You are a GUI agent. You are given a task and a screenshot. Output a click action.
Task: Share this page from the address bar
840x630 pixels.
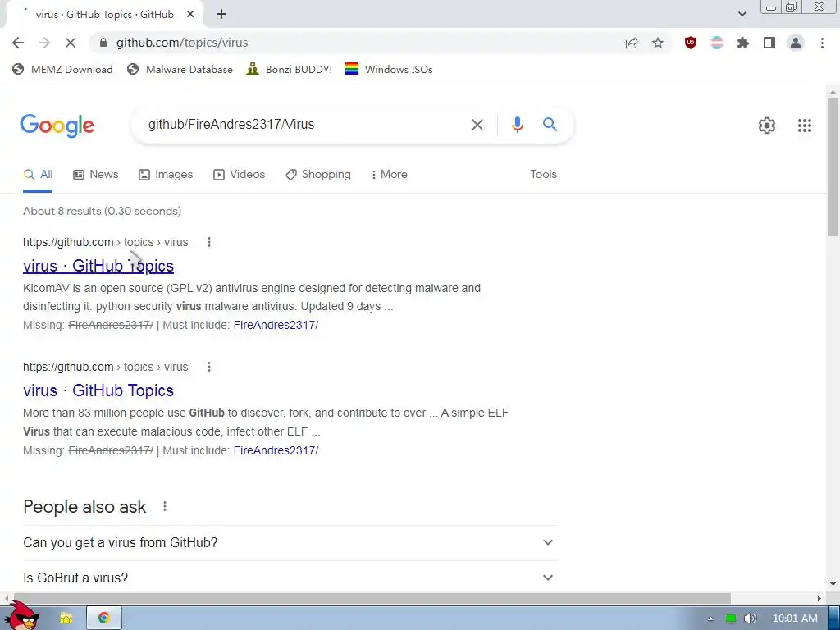pos(632,43)
